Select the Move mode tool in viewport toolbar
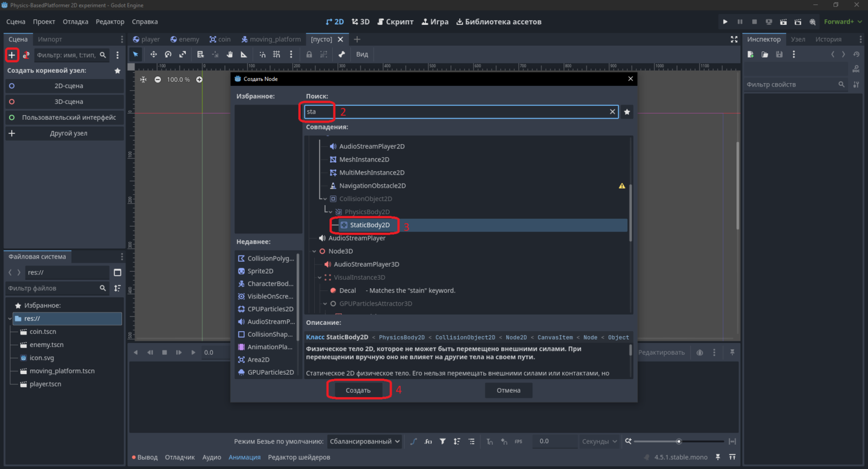The width and height of the screenshot is (868, 469). [153, 54]
